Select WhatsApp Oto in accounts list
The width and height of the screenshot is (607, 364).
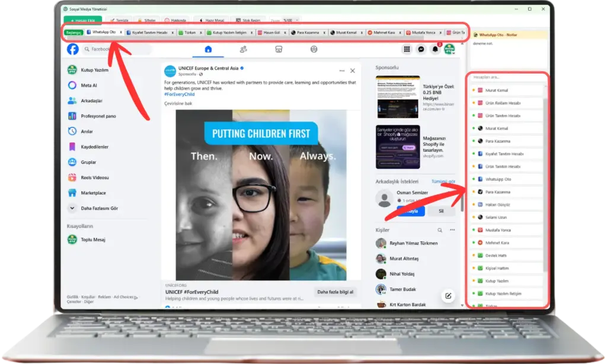[506, 179]
